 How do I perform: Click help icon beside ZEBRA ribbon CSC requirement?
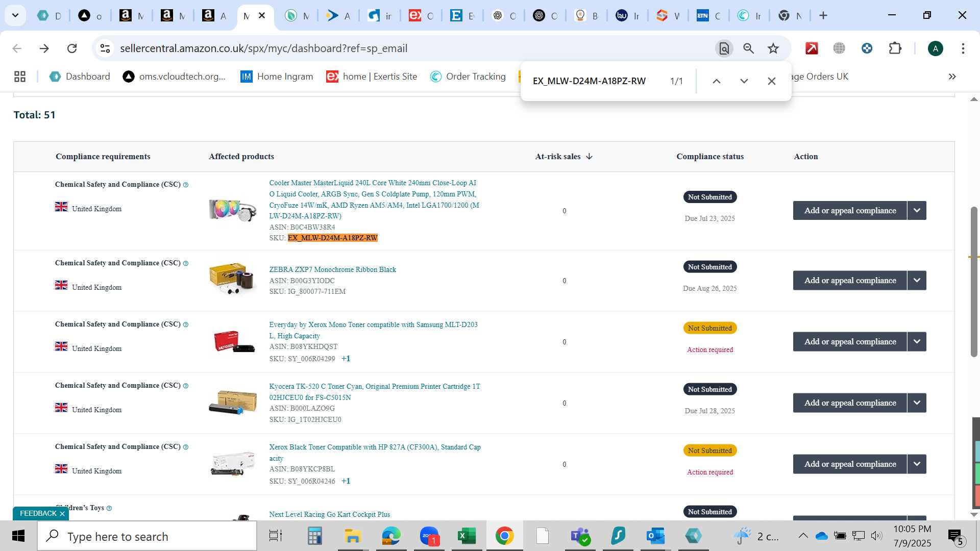[186, 263]
